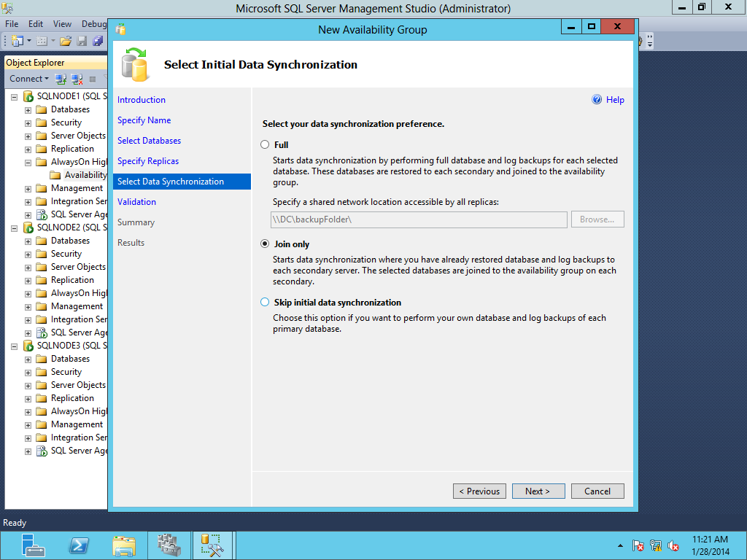The image size is (747, 560).
Task: Click the Action Center flag tray icon
Action: [x=638, y=545]
